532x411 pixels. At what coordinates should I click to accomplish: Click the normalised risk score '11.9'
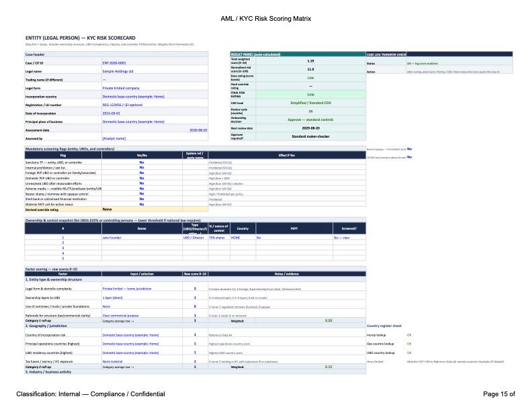coord(310,69)
